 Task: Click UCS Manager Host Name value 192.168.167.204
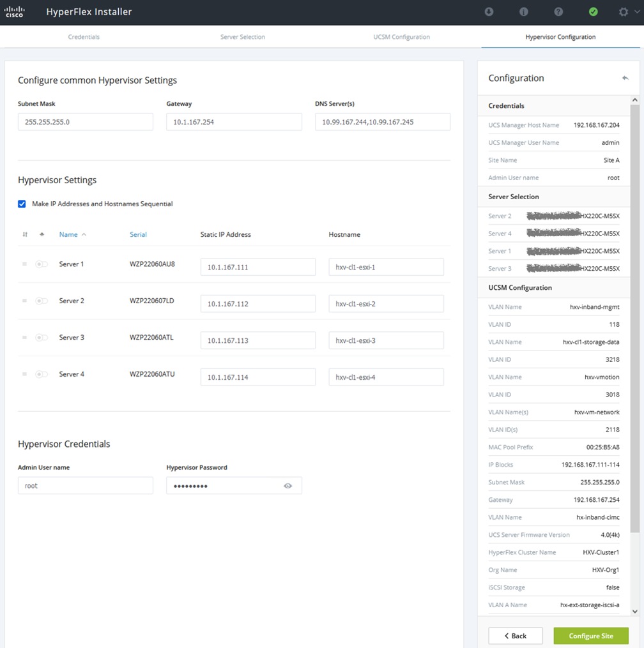tap(597, 125)
